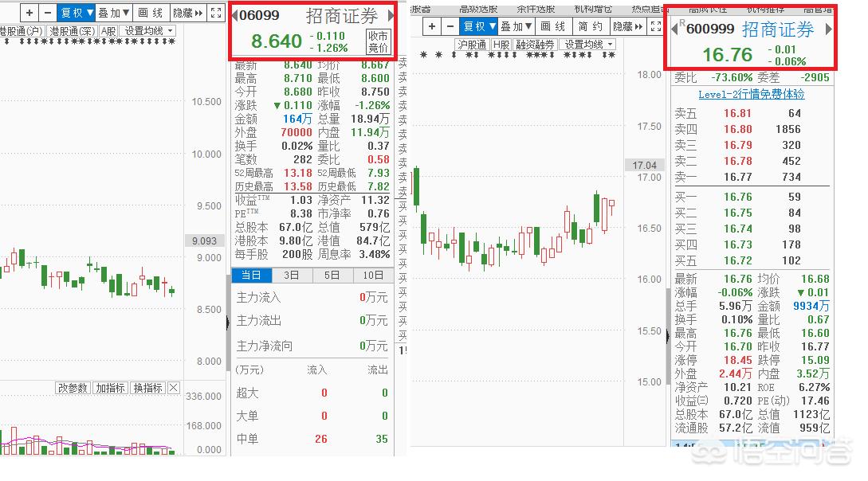Click the ◀ arrow beside stock code 600999
The width and height of the screenshot is (868, 481).
(675, 28)
